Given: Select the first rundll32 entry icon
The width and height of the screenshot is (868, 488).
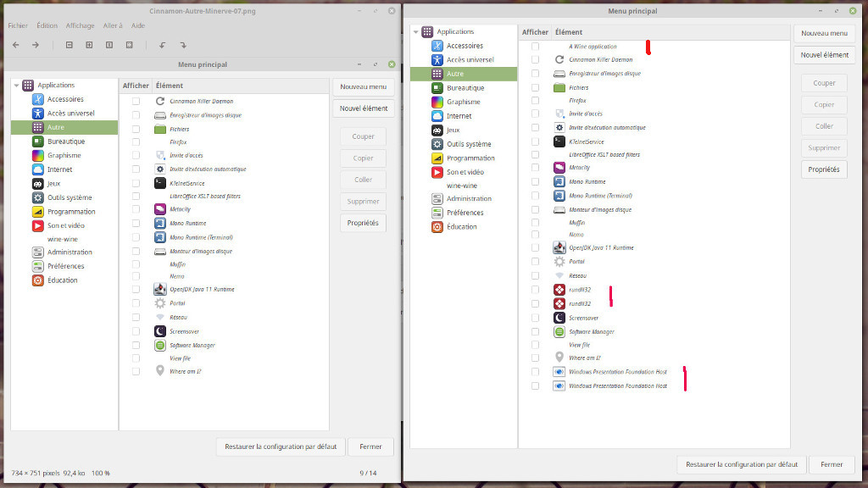Looking at the screenshot, I should click(x=559, y=290).
